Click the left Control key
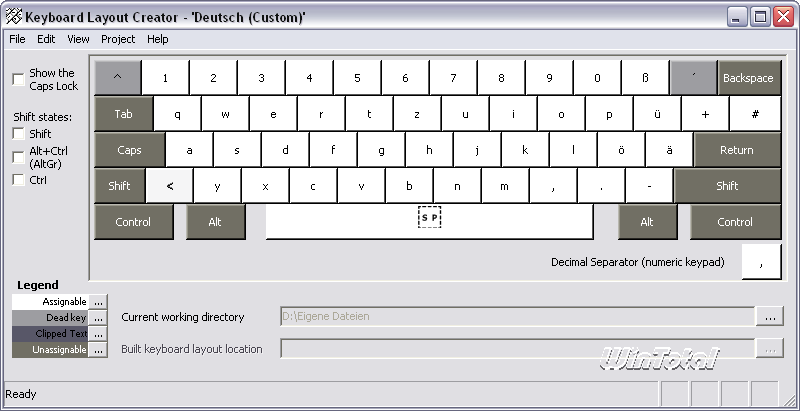This screenshot has height=411, width=800. click(x=134, y=222)
